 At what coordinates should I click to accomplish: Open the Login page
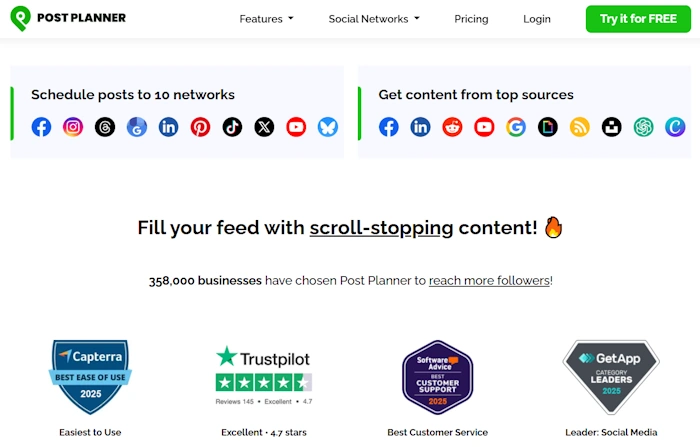point(537,19)
